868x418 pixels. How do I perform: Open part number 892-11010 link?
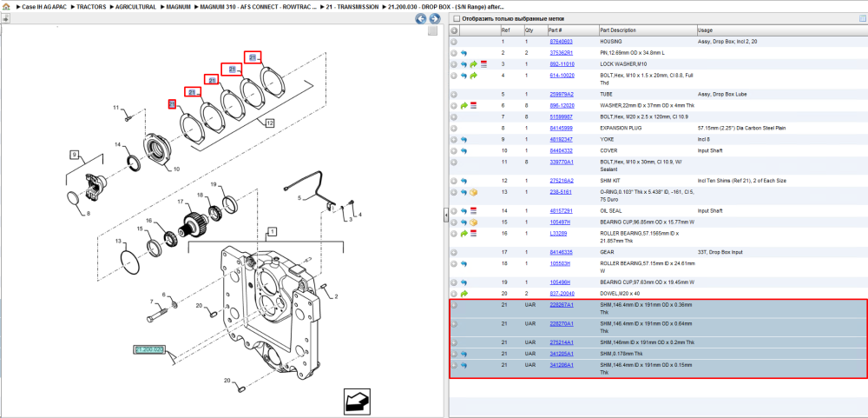562,64
